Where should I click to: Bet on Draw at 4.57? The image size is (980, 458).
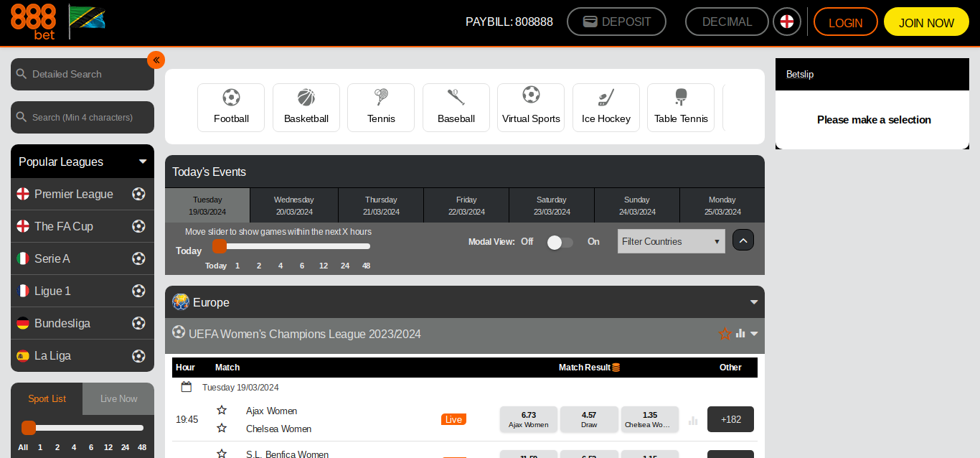(x=589, y=419)
